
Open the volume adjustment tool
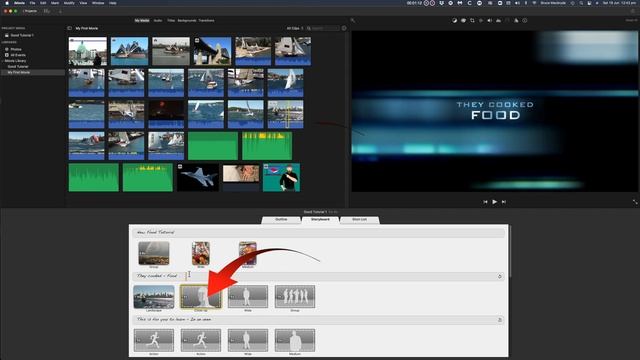489,20
